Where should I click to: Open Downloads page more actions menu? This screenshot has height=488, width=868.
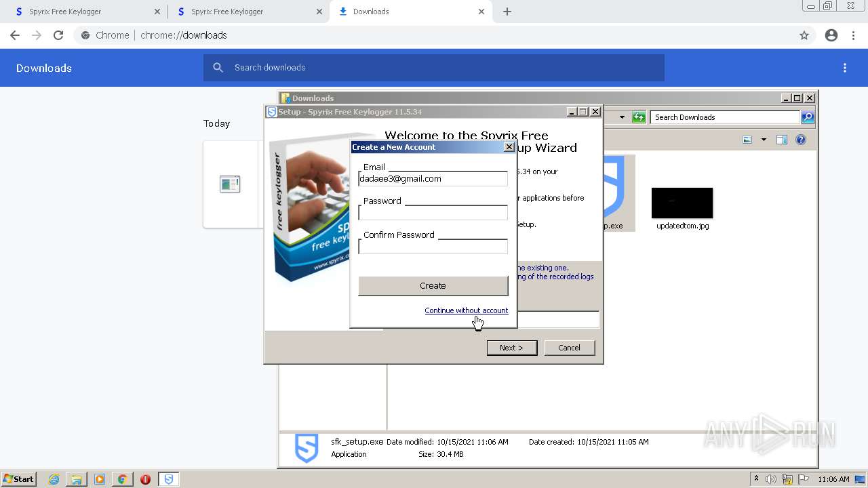pyautogui.click(x=845, y=68)
